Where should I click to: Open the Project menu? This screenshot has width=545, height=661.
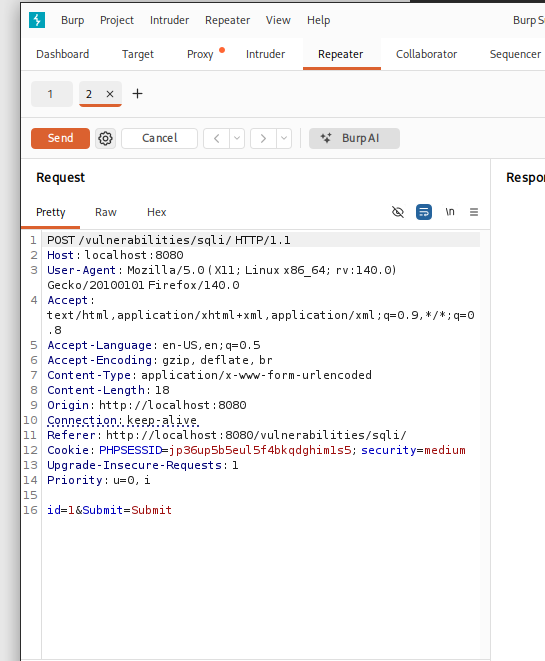point(117,20)
